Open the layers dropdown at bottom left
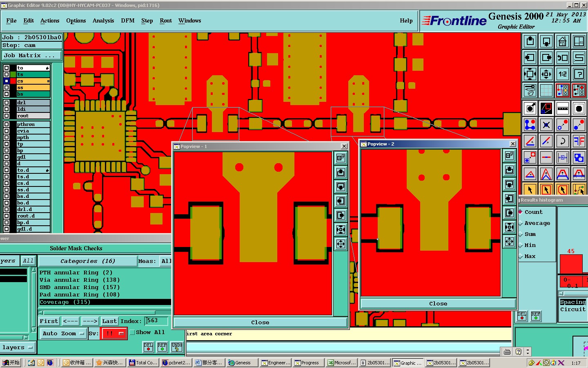 [18, 348]
